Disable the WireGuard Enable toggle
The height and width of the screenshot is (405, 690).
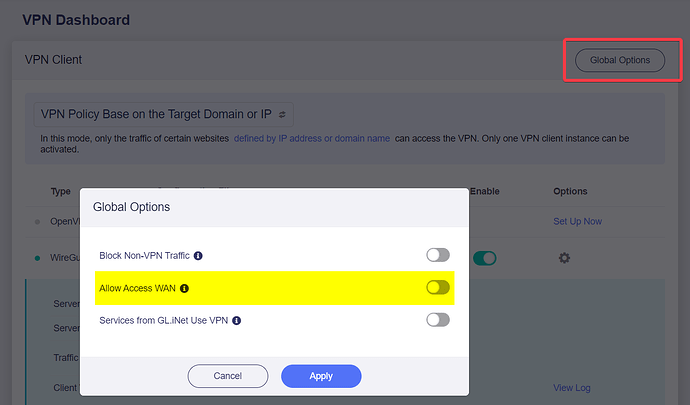point(485,258)
